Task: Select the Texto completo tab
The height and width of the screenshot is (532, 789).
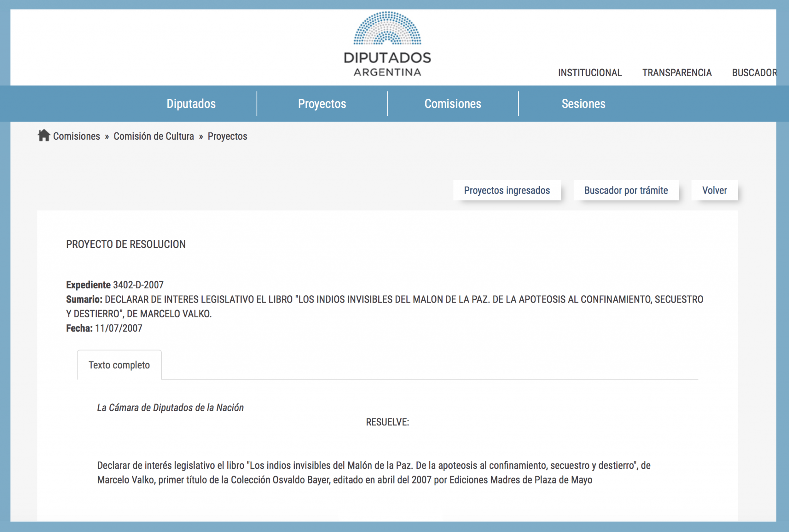Action: (119, 365)
